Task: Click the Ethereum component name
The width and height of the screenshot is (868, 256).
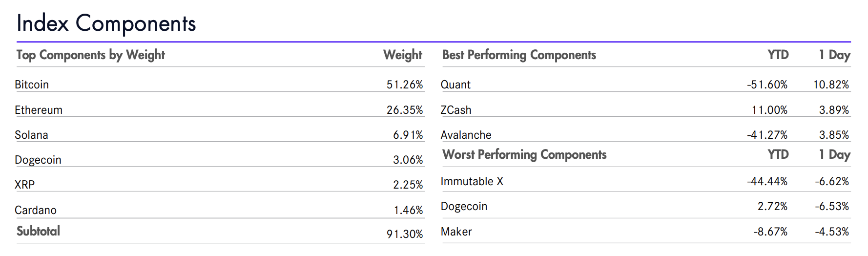Action: point(39,110)
